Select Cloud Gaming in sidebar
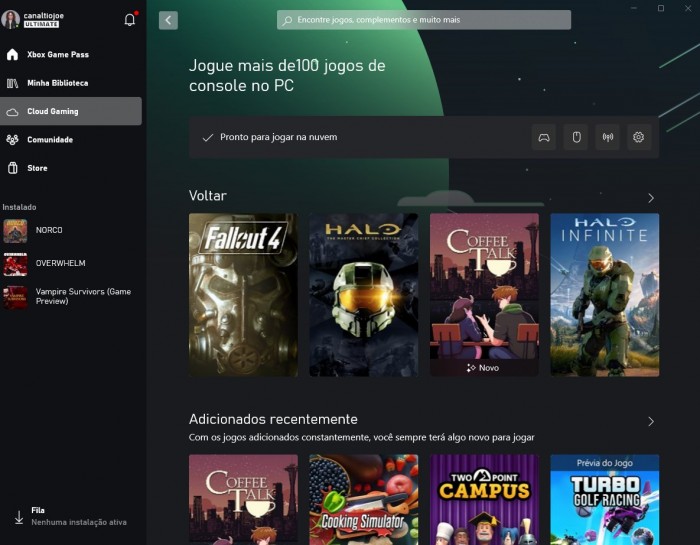This screenshot has width=700, height=545. click(71, 111)
